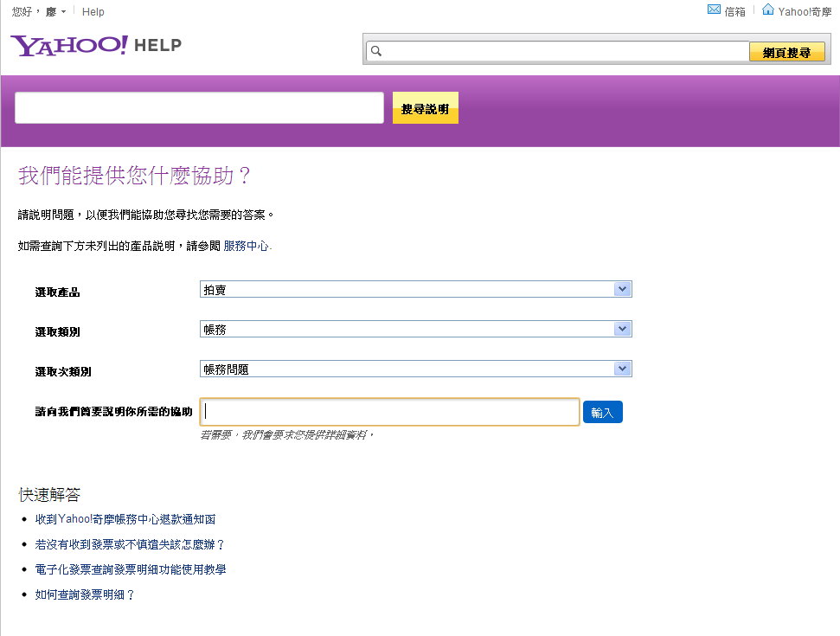Expand the 選取次類別 dropdown showing 帳務問題
This screenshot has width=840, height=636.
[x=416, y=369]
